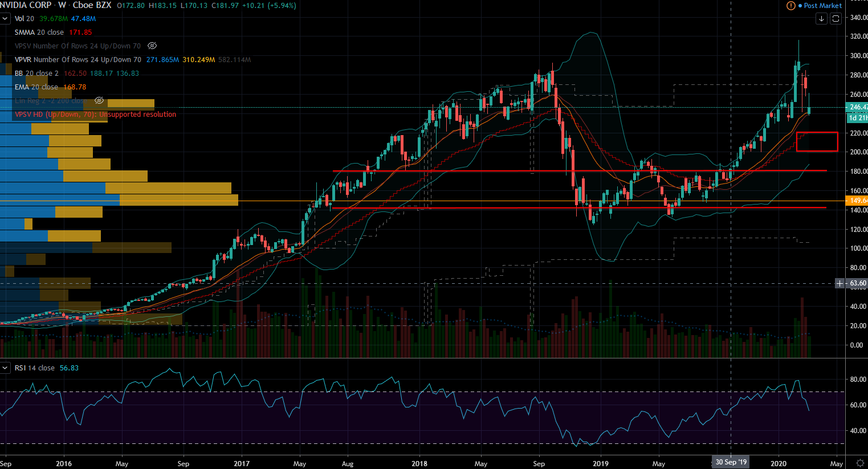
Task: Click the plus button on price scale crosshair
Action: click(x=840, y=283)
